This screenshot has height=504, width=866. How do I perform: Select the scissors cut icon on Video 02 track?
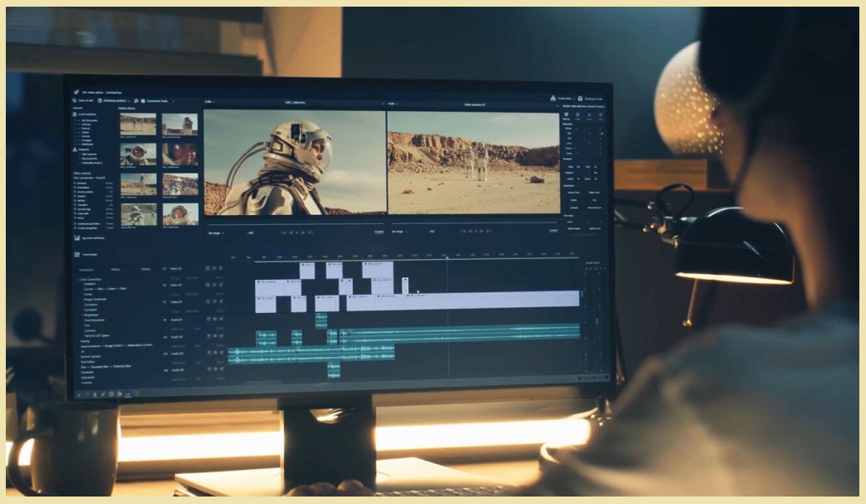(214, 284)
